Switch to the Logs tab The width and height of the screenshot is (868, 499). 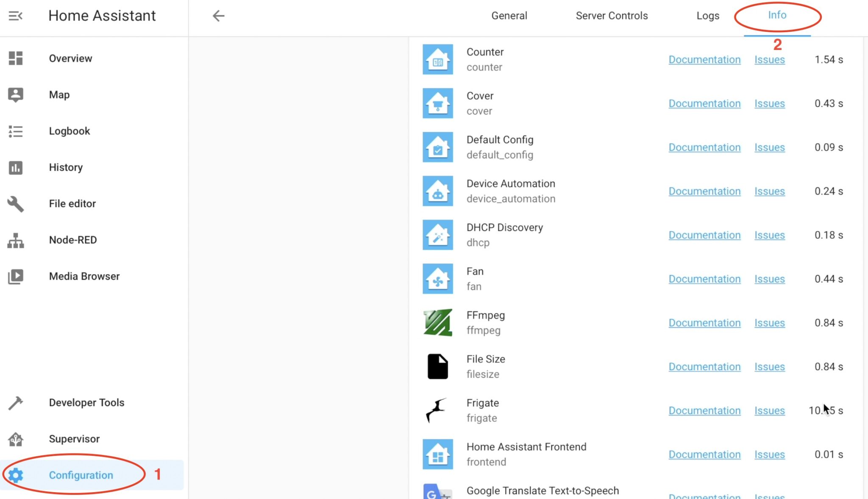(x=707, y=16)
